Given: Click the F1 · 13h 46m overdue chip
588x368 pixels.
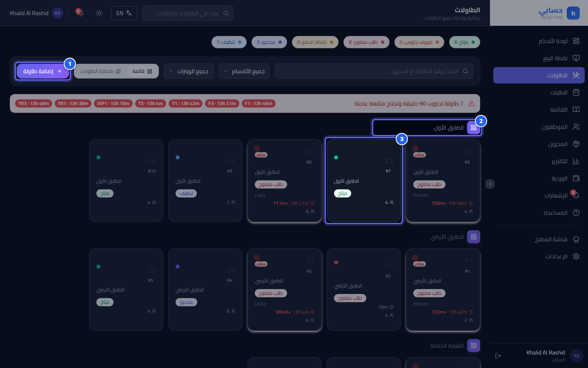Looking at the screenshot, I should [258, 103].
